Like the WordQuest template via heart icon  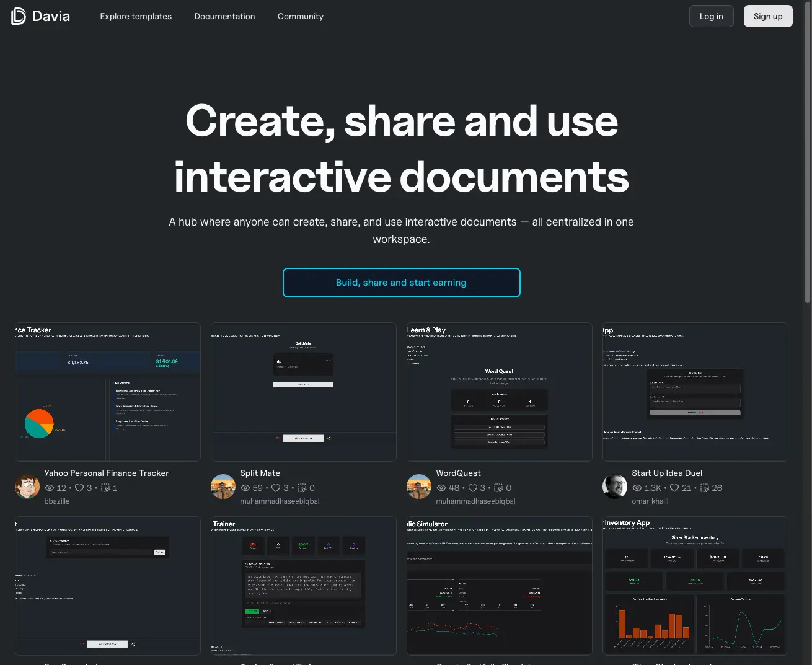472,488
